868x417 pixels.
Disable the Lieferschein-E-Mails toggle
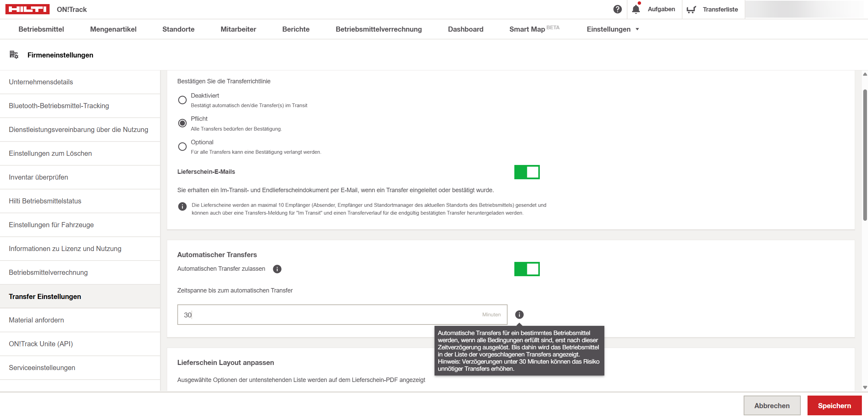pos(527,172)
